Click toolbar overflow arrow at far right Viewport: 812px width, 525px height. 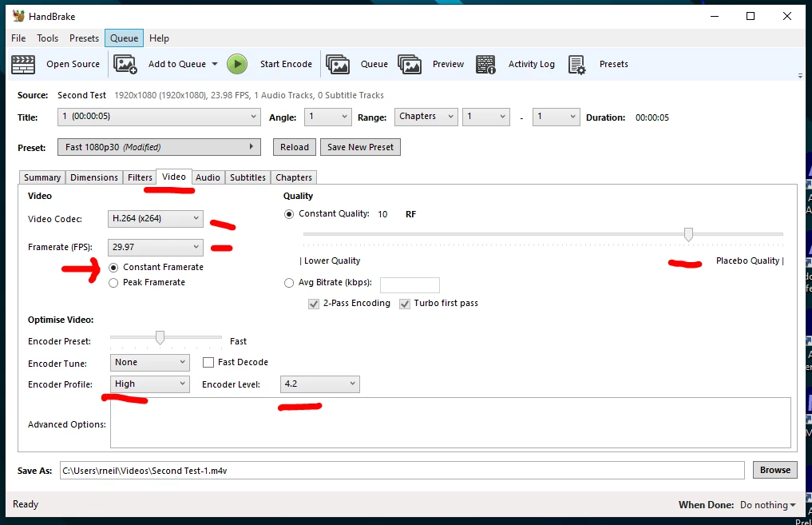pyautogui.click(x=800, y=76)
